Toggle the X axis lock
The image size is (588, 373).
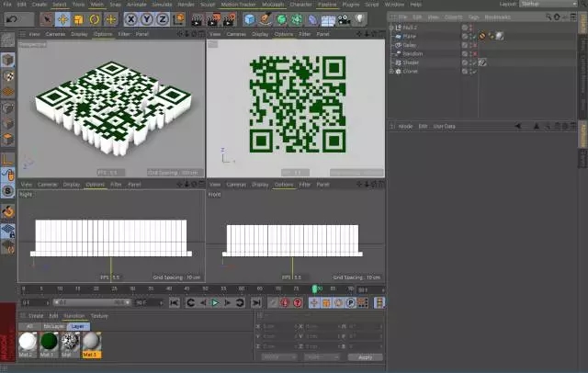[131, 18]
